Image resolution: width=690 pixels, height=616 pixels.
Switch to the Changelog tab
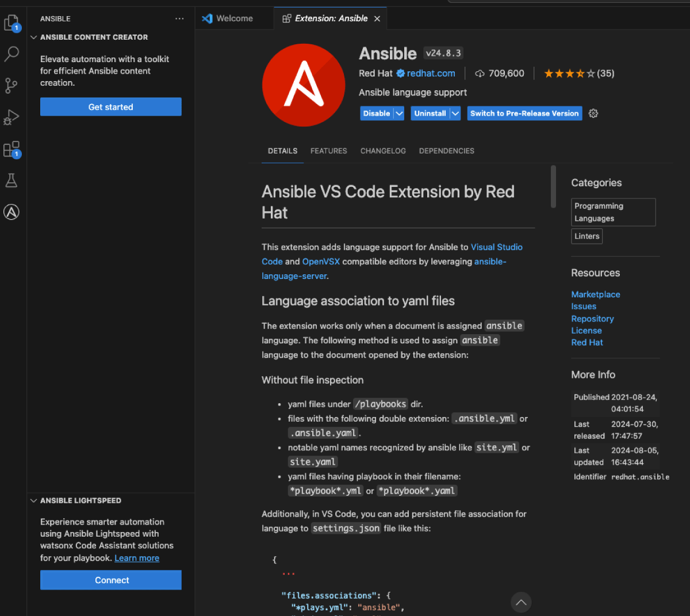[x=383, y=151]
